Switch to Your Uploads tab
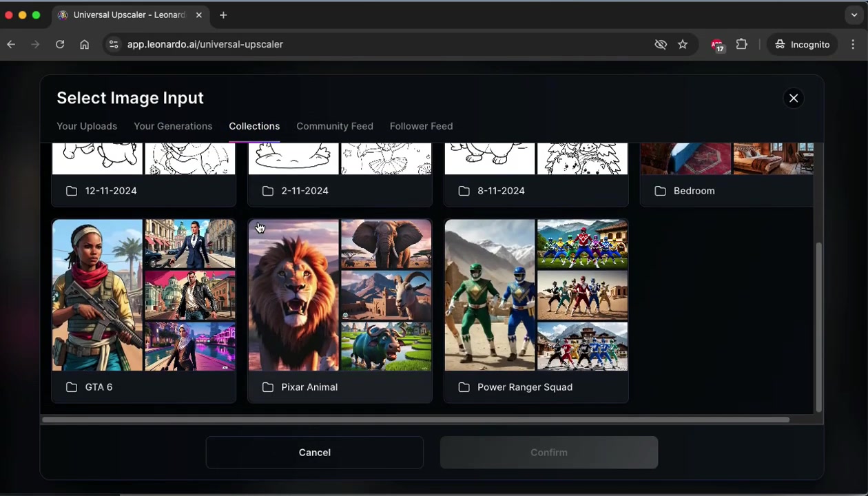This screenshot has height=496, width=868. tap(87, 126)
